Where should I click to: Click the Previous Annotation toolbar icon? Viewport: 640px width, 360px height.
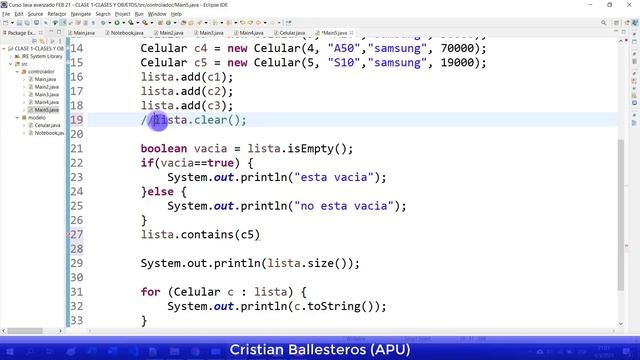[229, 23]
